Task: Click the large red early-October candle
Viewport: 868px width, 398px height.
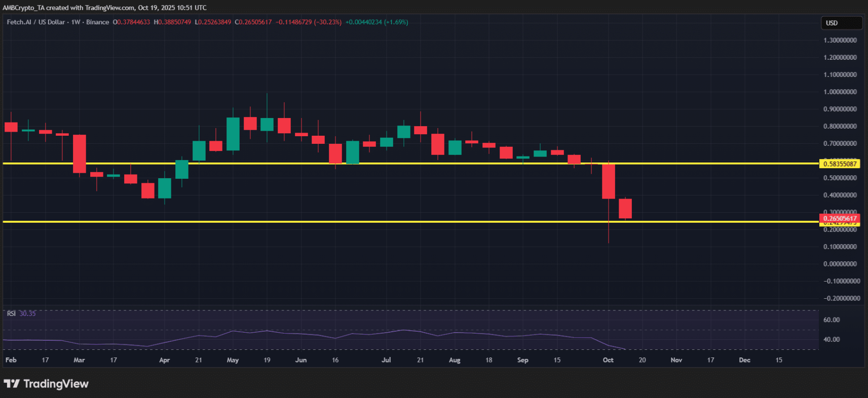Action: [x=608, y=181]
